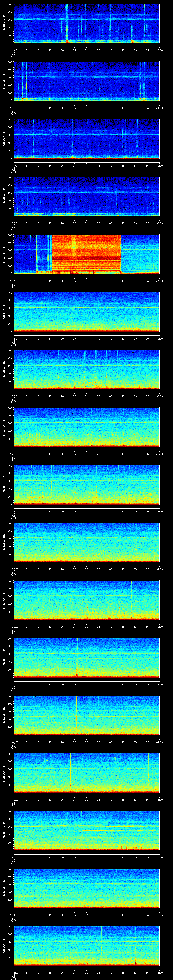
Task: Select the spectrogram panel starting at 11:40:00
Action: (x=87, y=658)
